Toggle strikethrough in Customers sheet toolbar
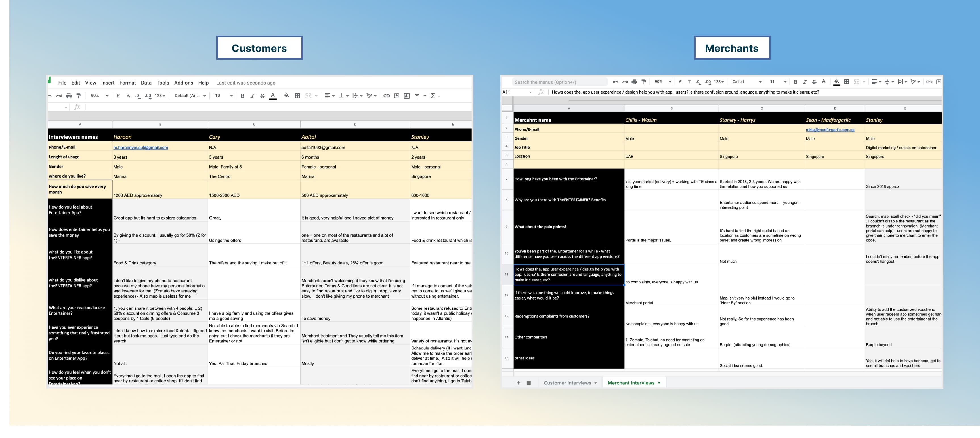 pos(263,96)
